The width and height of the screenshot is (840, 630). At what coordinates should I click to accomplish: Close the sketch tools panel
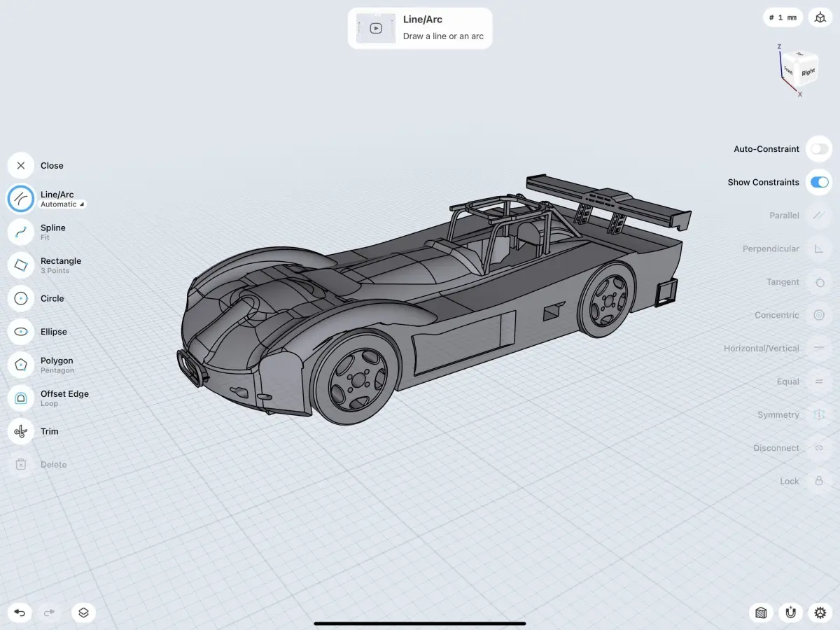pos(21,166)
